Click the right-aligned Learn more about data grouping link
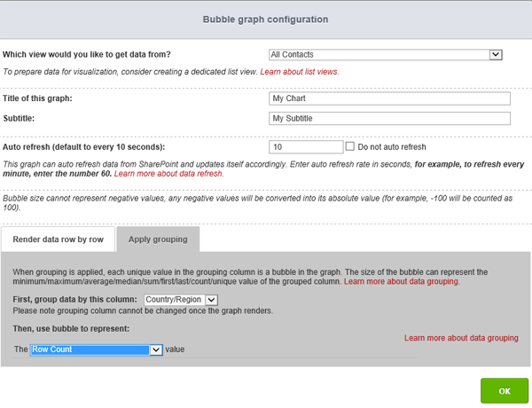Image resolution: width=532 pixels, height=408 pixels. [x=461, y=338]
